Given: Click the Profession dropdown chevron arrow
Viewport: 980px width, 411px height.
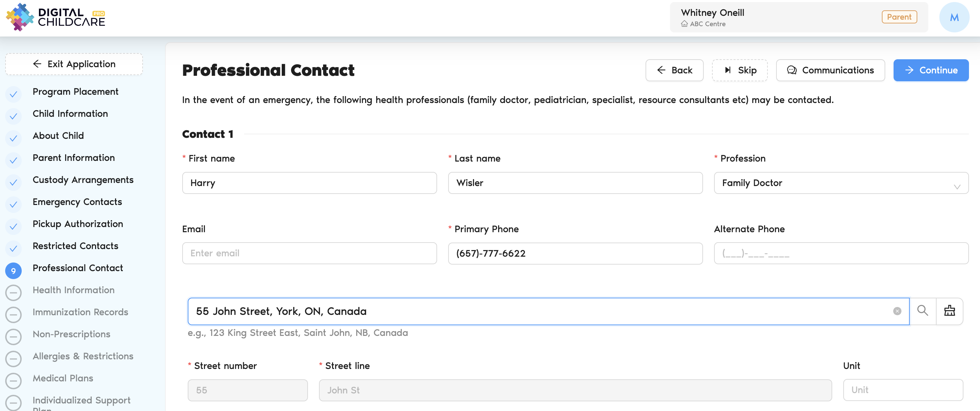Looking at the screenshot, I should [957, 186].
